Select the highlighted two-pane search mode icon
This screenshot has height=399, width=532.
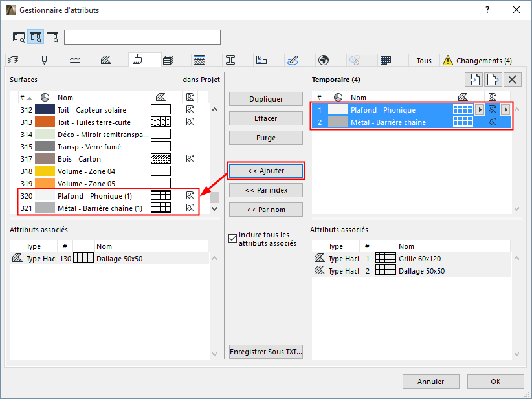coord(36,37)
